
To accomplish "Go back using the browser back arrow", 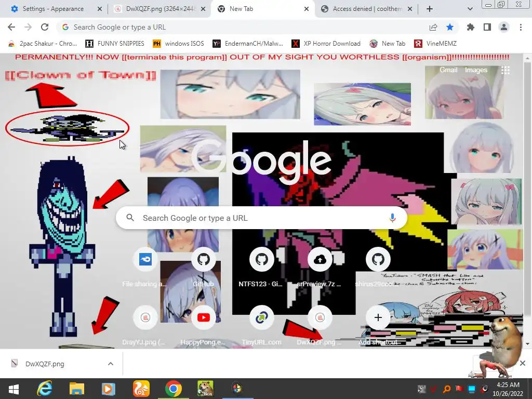I will point(11,27).
